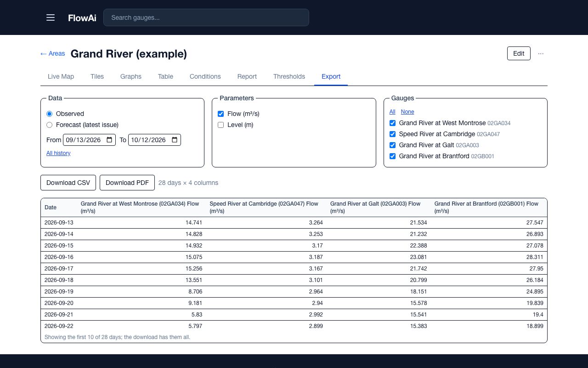Focus the Search gauges input field
The width and height of the screenshot is (588, 368).
click(206, 17)
